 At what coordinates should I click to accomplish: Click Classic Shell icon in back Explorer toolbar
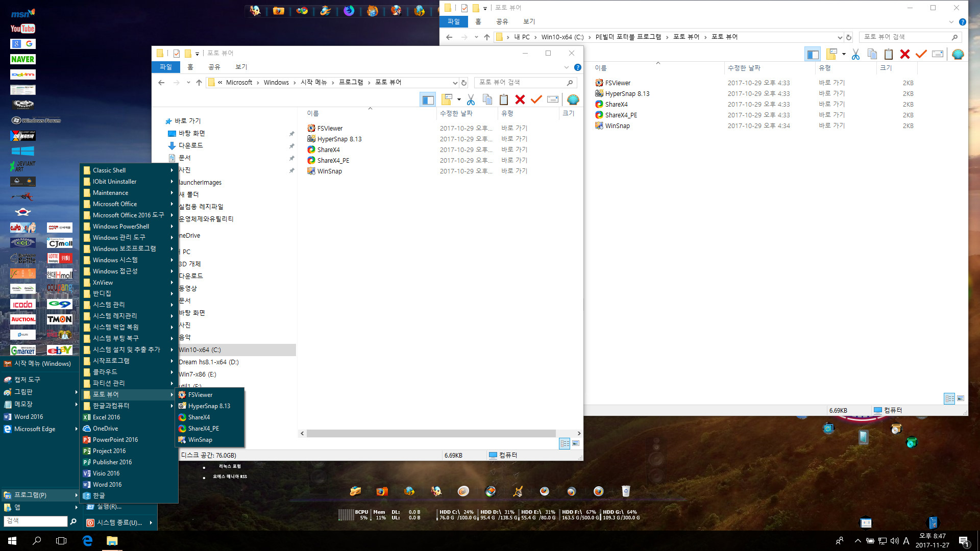(958, 54)
